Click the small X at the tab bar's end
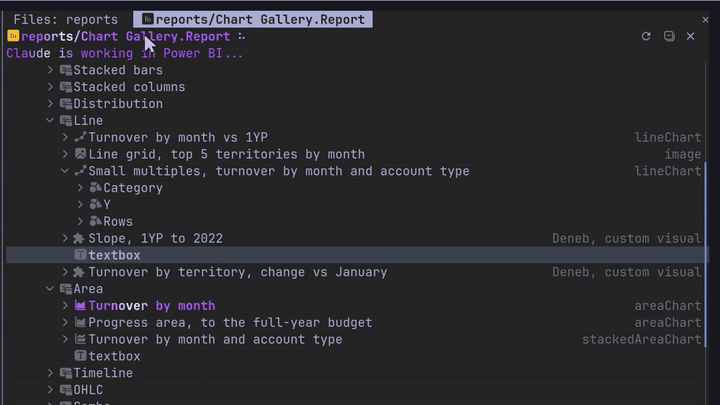The image size is (720, 405). tap(705, 20)
